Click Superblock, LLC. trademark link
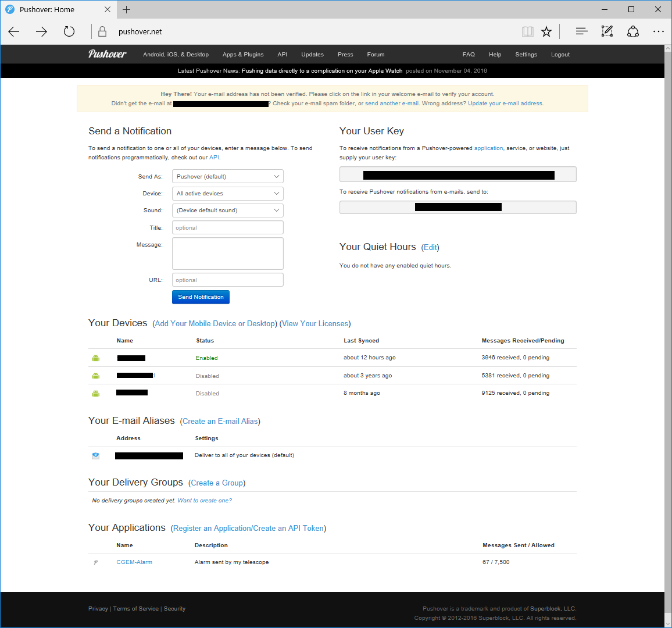672x628 pixels. 553,609
